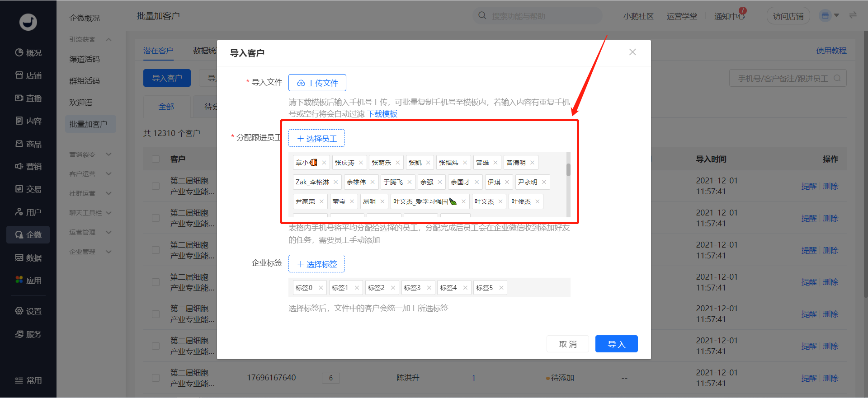
Task: Open 群组活码 in the submenu
Action: pyautogui.click(x=85, y=81)
